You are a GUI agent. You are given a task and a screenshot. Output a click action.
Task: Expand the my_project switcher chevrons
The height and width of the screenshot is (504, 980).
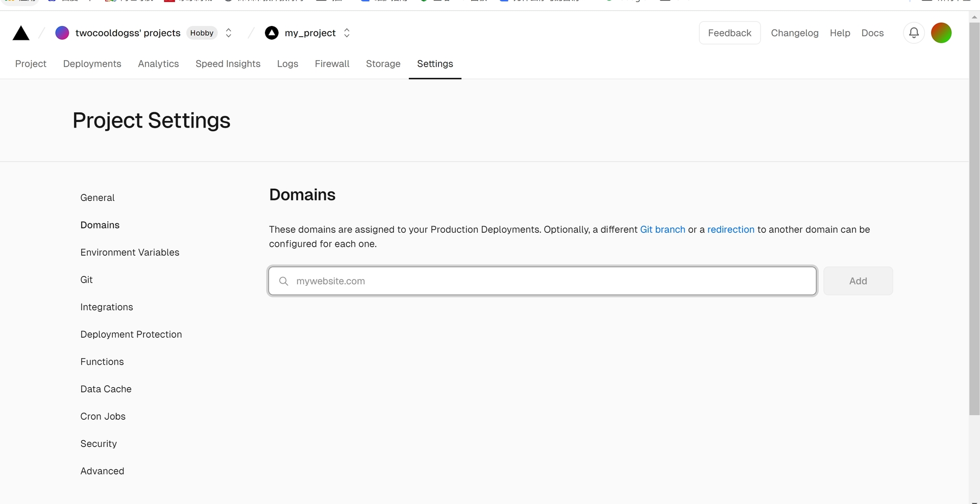tap(347, 33)
